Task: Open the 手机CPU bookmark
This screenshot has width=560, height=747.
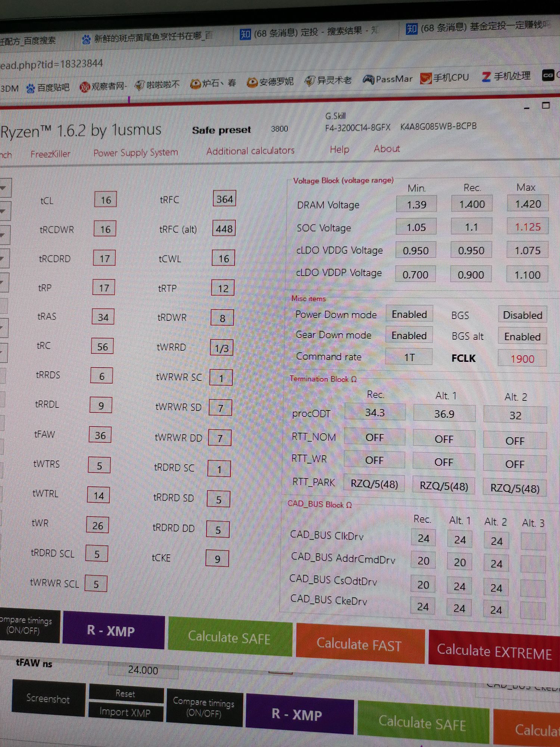Action: click(x=444, y=78)
